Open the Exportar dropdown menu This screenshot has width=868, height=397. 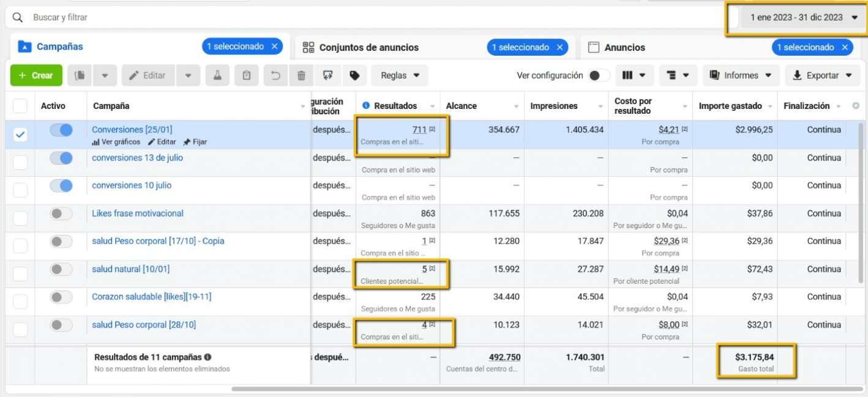tap(822, 75)
